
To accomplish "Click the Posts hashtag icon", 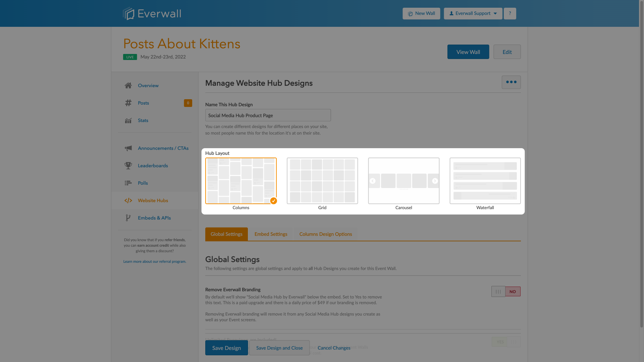I will coord(128,103).
